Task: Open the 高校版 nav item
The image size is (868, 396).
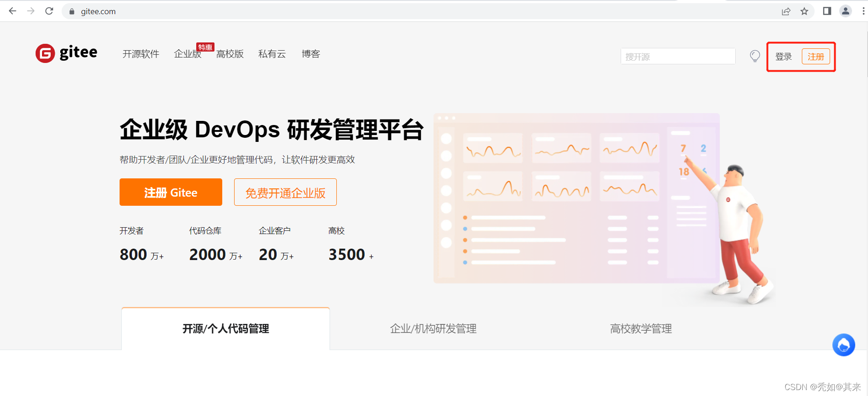Action: (230, 54)
